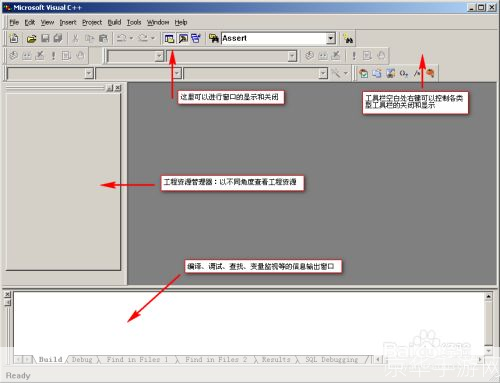This screenshot has width=500, height=383.
Task: Open the View menu
Action: [x=47, y=22]
